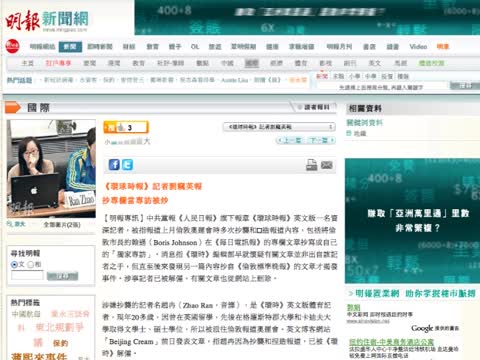Click Austin Liu hot topic link

coord(235,80)
